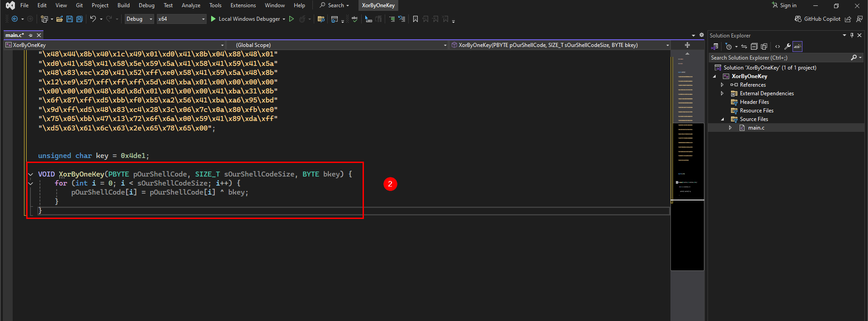Open the x64 platform dropdown

pyautogui.click(x=181, y=19)
